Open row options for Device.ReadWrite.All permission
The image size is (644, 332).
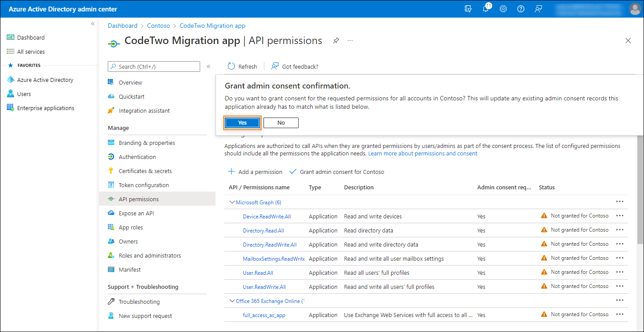tap(620, 215)
